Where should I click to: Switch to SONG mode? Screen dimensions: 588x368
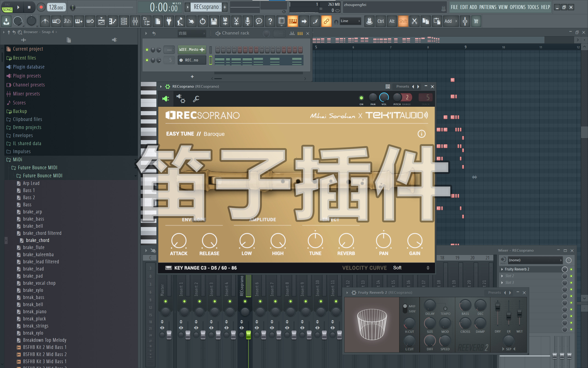pyautogui.click(x=7, y=10)
